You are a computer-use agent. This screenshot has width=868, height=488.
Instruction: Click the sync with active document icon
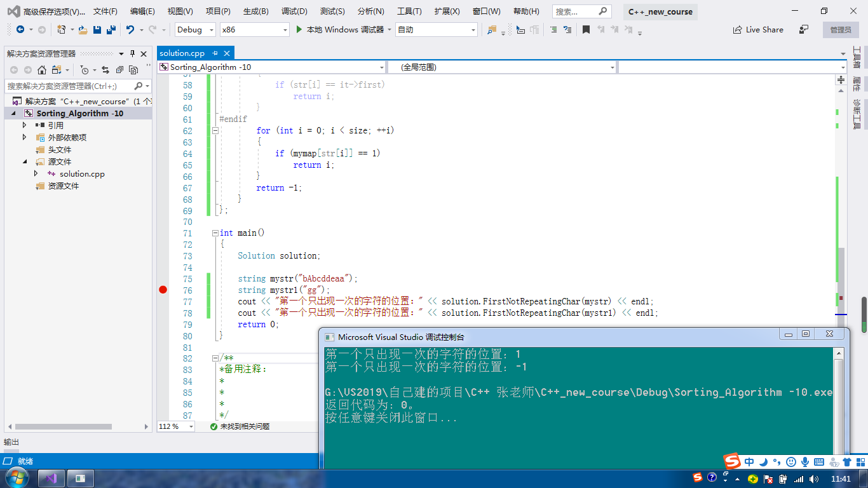pyautogui.click(x=105, y=70)
